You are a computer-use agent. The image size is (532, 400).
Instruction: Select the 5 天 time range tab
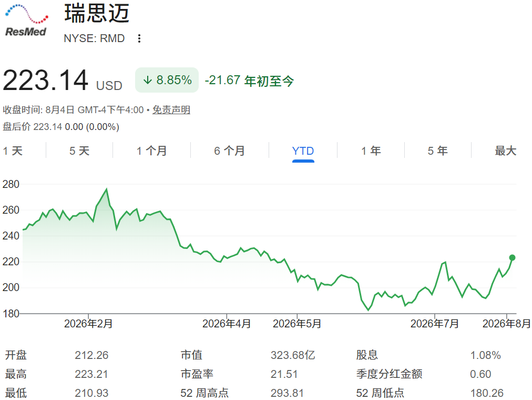click(79, 151)
